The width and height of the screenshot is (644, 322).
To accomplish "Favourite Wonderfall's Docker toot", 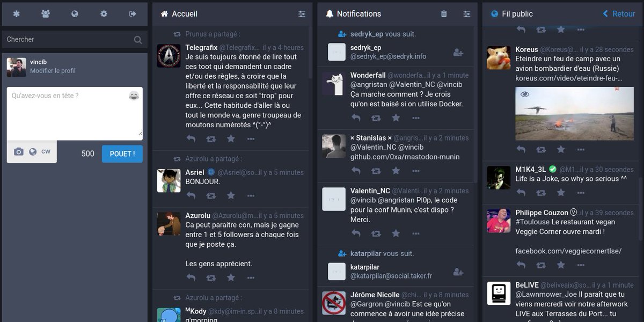I will (396, 118).
